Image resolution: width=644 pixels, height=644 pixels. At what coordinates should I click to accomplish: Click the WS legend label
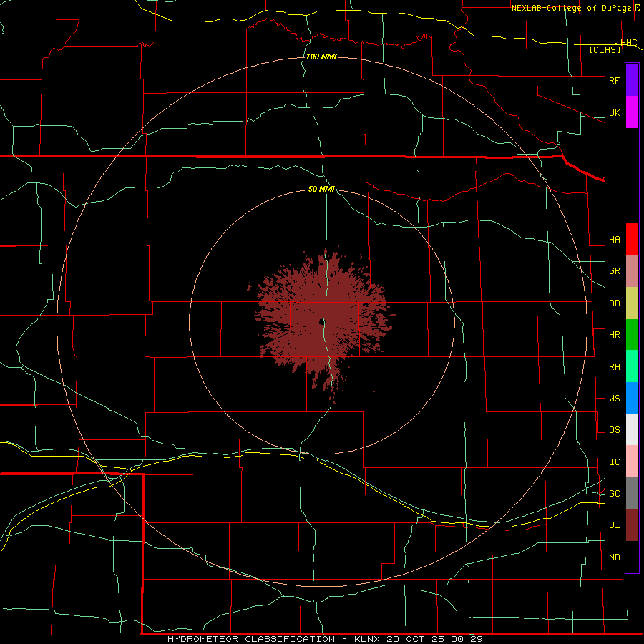pyautogui.click(x=614, y=399)
